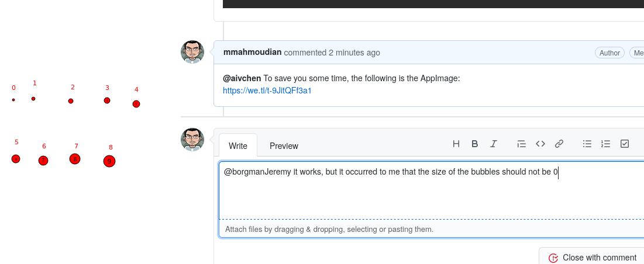This screenshot has width=644, height=264.
Task: Click the mmahmoudian avatar beside the comment
Action: coord(192,52)
